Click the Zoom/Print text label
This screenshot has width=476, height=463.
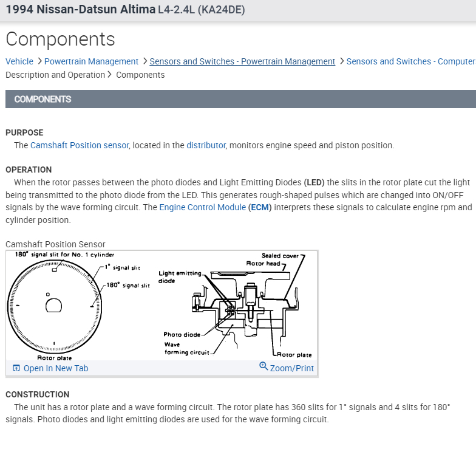point(292,368)
